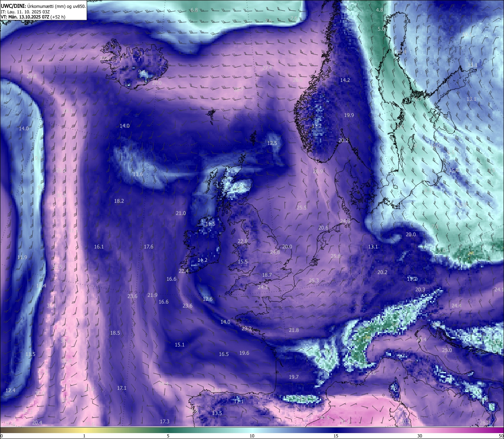The height and width of the screenshot is (439, 504).
Task: Click the 15.1 value label
Action: tap(180, 345)
